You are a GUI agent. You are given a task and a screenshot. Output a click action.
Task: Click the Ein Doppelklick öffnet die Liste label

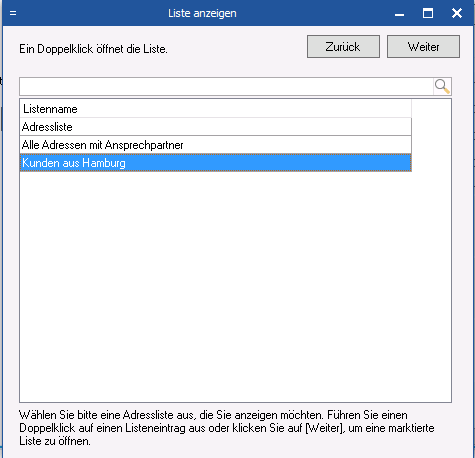click(93, 49)
